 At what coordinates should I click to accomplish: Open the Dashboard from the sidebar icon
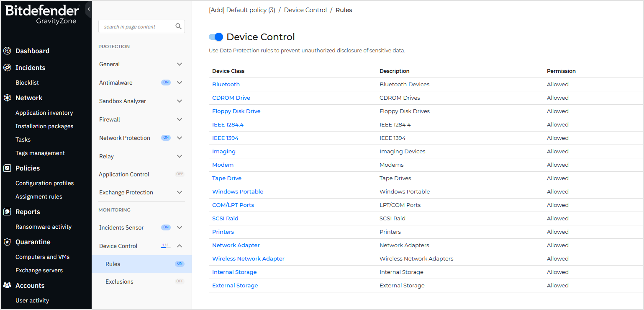tap(7, 51)
